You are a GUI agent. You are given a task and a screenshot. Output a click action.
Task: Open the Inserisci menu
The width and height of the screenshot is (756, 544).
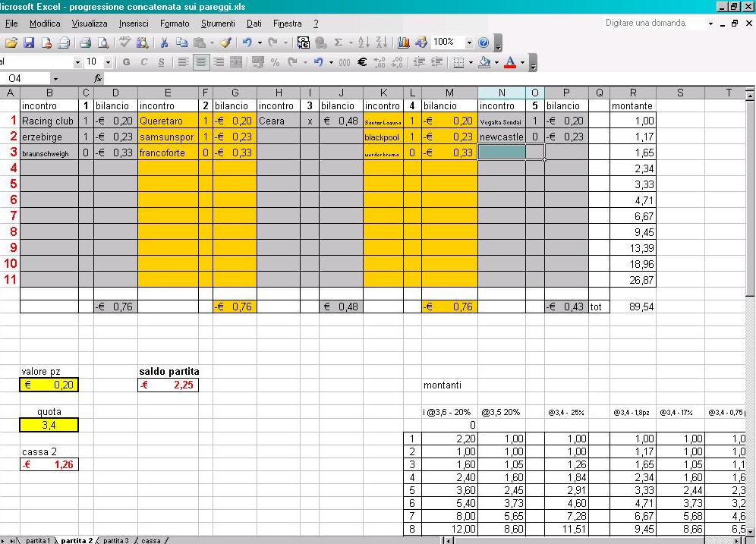pos(134,24)
